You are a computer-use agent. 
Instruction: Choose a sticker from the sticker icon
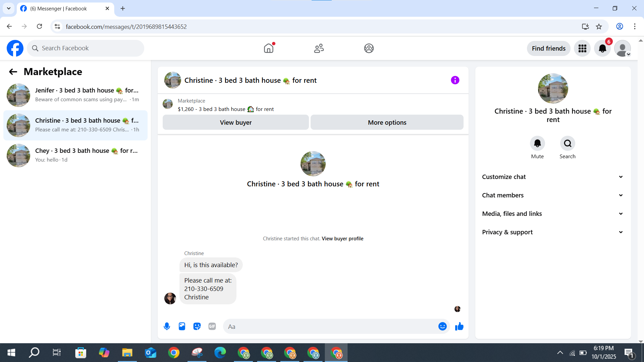197,326
